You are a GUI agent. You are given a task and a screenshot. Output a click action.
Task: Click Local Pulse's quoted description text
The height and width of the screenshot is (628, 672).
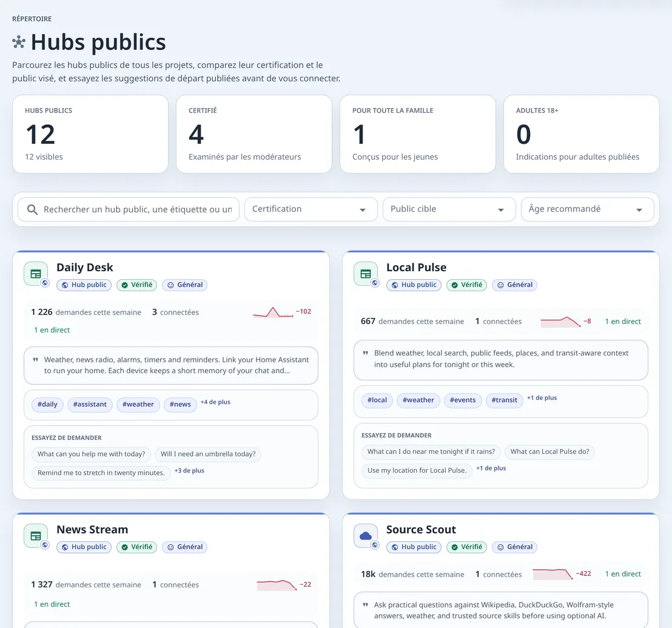pyautogui.click(x=501, y=359)
